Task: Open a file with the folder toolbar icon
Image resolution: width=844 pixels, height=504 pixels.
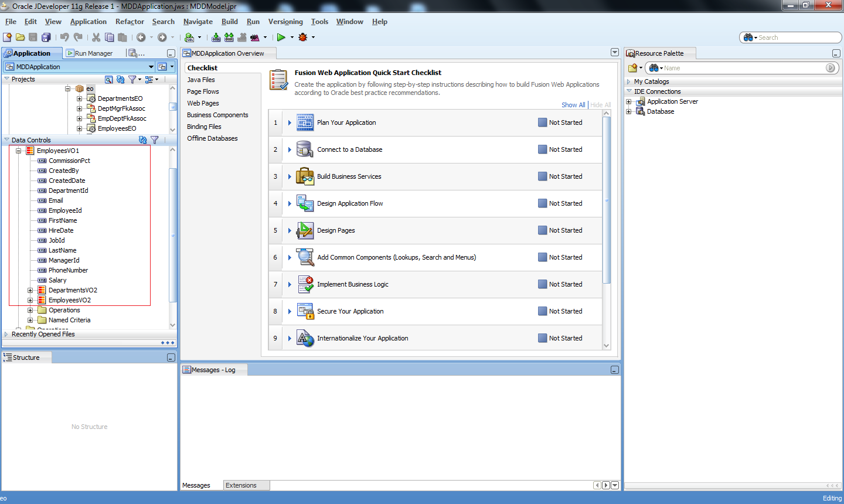Action: [x=21, y=37]
